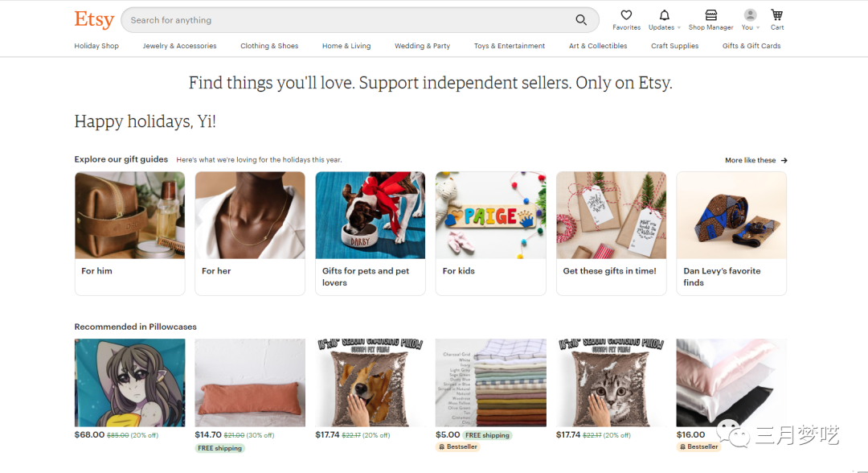Open Jewelry & Accessories menu

click(179, 46)
